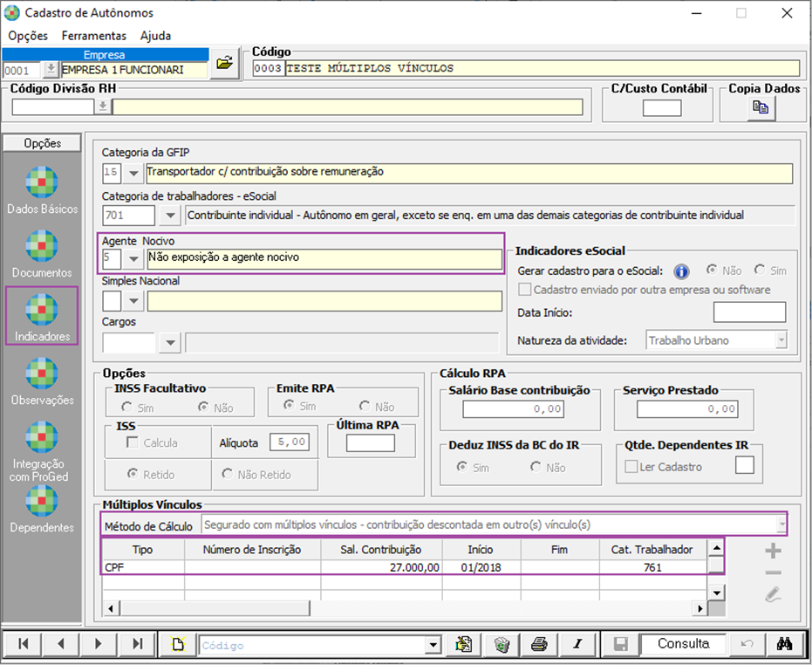Image resolution: width=812 pixels, height=665 pixels.
Task: Go to the previous record
Action: [60, 644]
